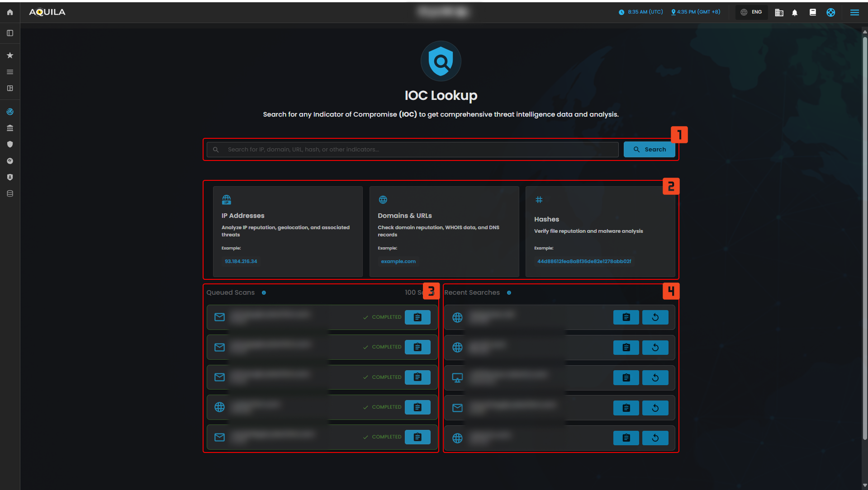Click the support lifebuoy icon

click(x=831, y=13)
